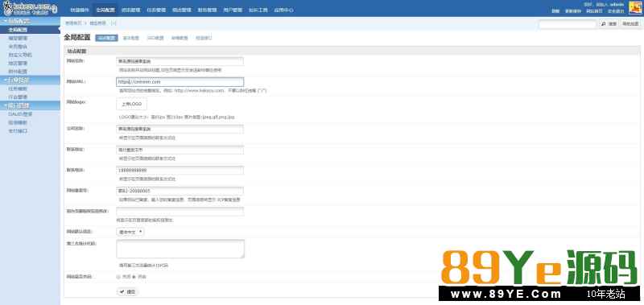Open 应用中心 in the top navigation
Viewport: 644px width, 305px height.
pyautogui.click(x=283, y=10)
